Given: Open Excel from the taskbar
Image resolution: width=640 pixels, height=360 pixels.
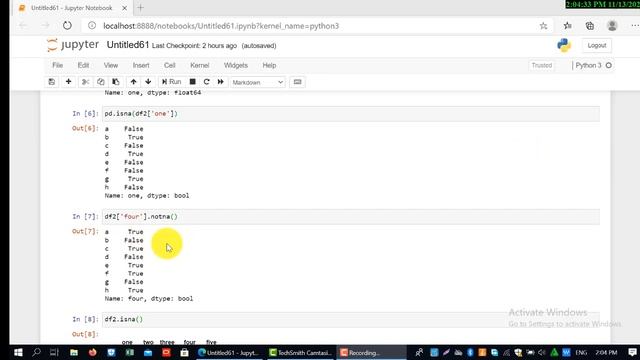Looking at the screenshot, I should point(130,352).
